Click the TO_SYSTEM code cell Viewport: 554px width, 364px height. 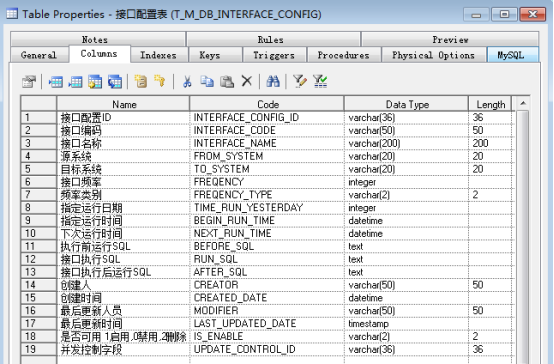click(x=267, y=169)
